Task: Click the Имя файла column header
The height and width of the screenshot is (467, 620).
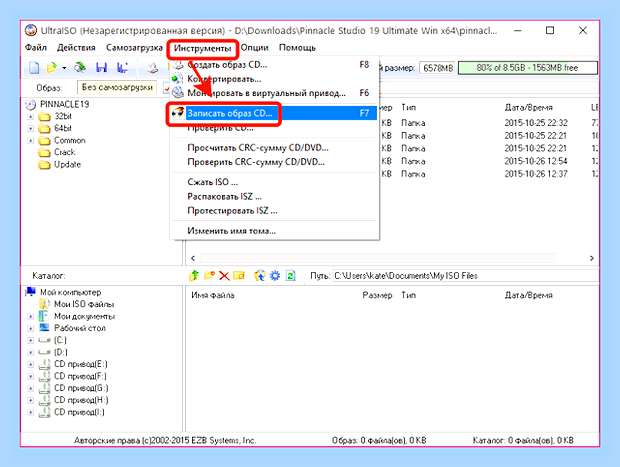Action: coord(213,295)
